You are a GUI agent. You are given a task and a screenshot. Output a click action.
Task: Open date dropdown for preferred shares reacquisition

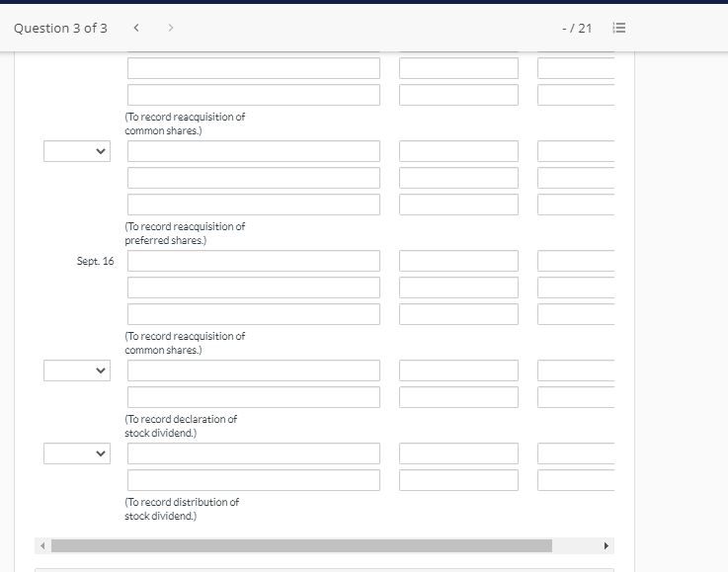coord(77,151)
